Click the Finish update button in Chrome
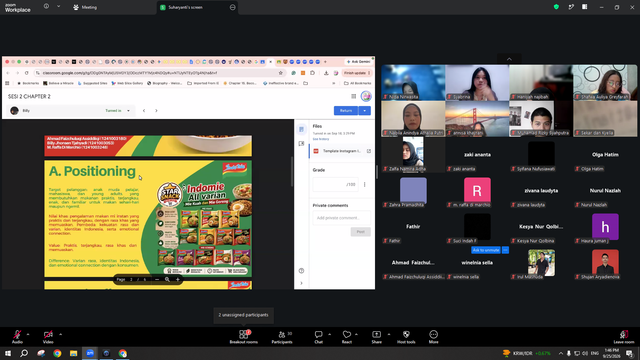Screen dimensions: 640x360 pyautogui.click(x=357, y=73)
